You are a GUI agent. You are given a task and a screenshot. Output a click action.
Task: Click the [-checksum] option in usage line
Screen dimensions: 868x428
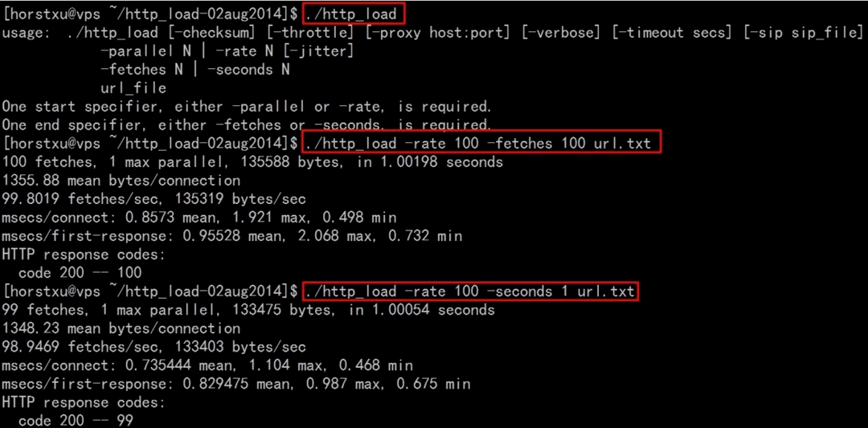click(211, 33)
